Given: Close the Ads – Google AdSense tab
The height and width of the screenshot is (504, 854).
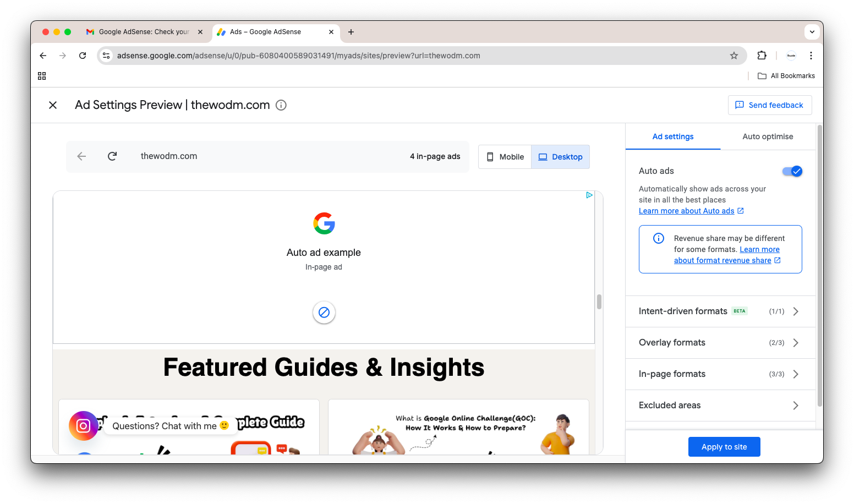Looking at the screenshot, I should click(331, 32).
